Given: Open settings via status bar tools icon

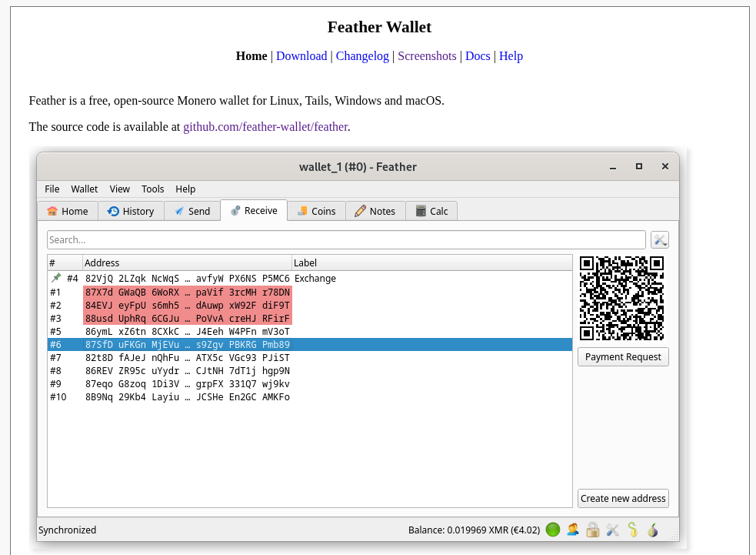Looking at the screenshot, I should click(x=613, y=530).
